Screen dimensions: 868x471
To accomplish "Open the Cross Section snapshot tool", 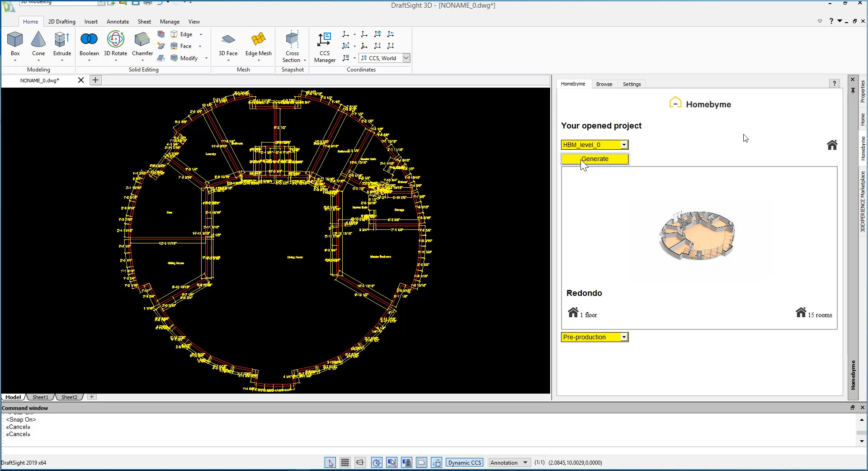I will pyautogui.click(x=292, y=46).
